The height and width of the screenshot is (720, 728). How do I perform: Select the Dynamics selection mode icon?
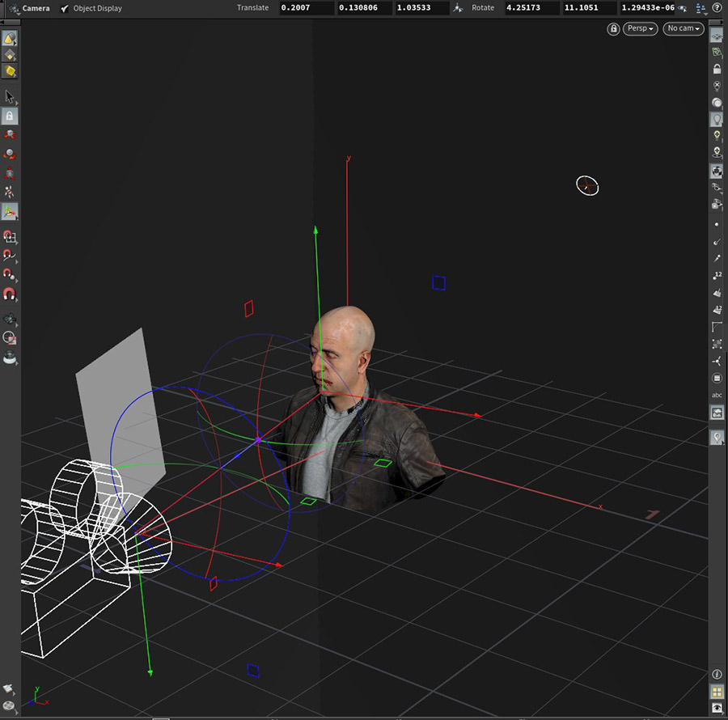click(9, 71)
